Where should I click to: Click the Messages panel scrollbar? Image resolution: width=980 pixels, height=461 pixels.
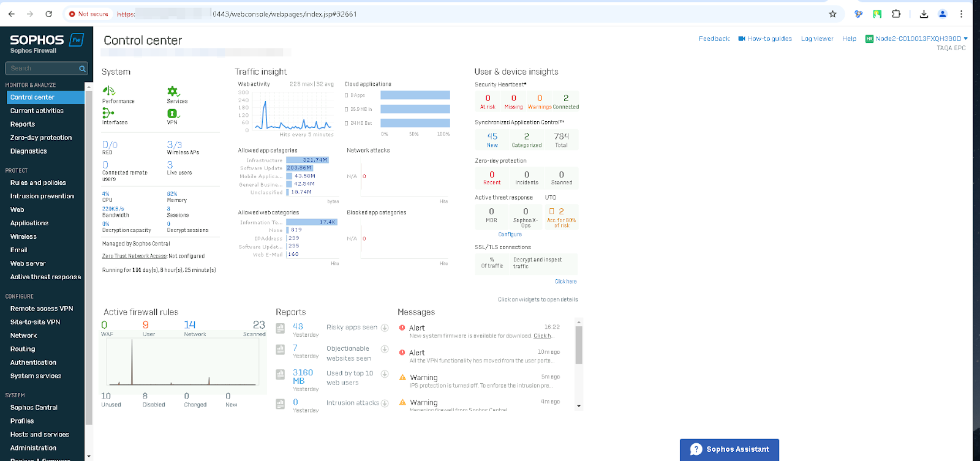pos(579,345)
